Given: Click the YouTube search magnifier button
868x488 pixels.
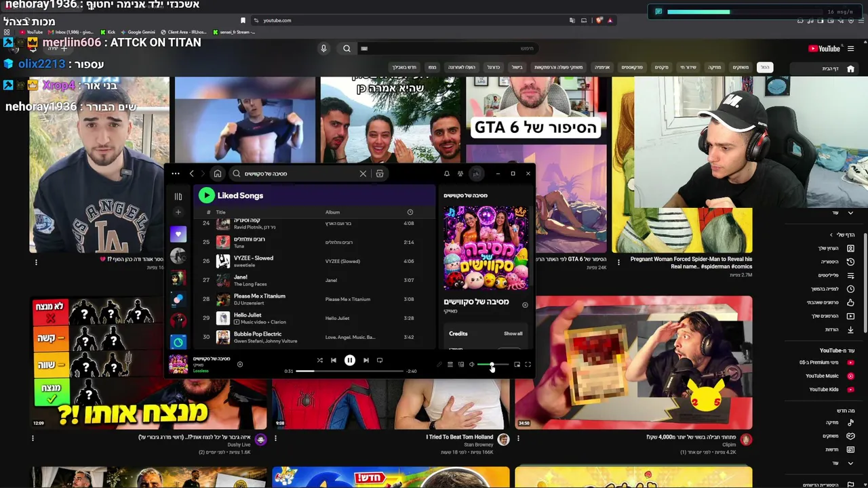Looking at the screenshot, I should pyautogui.click(x=347, y=49).
